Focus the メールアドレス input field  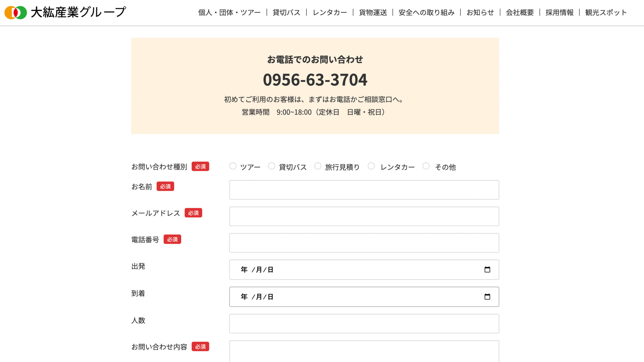(364, 216)
